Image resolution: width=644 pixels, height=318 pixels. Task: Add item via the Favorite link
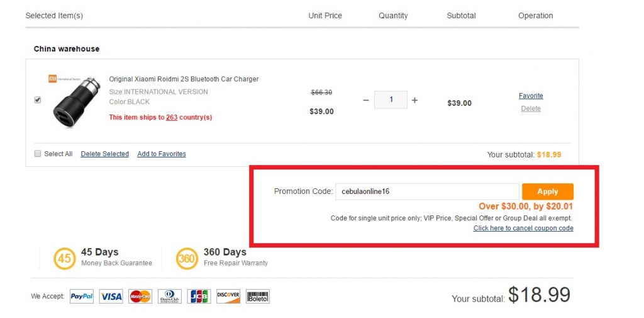click(531, 96)
